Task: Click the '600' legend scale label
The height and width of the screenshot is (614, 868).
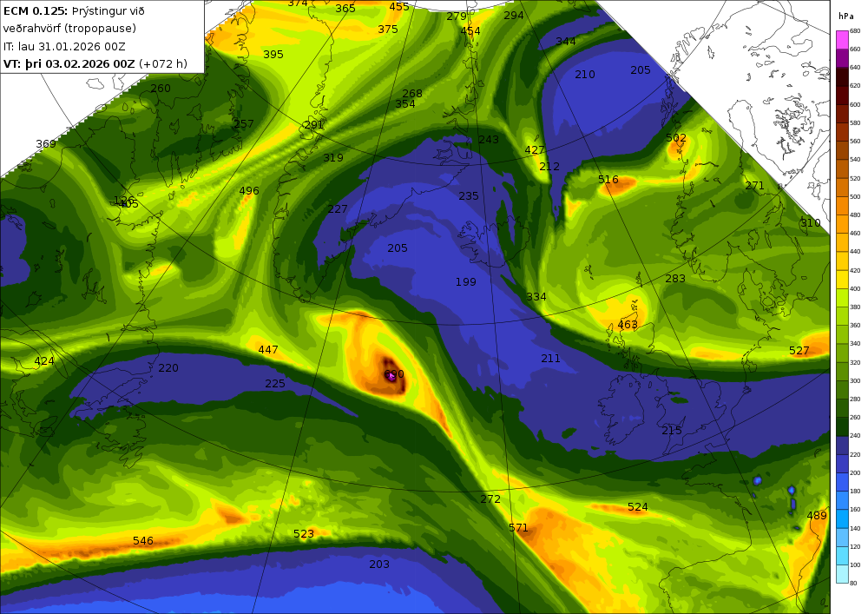Action: [x=855, y=104]
